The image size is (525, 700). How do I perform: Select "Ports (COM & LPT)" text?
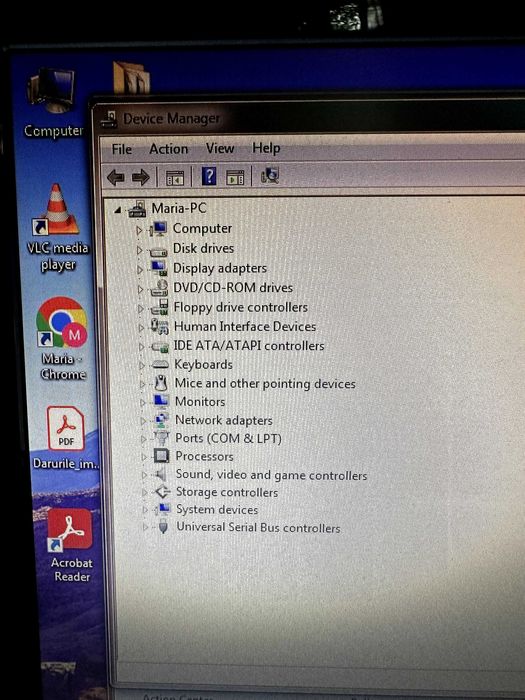coord(228,438)
